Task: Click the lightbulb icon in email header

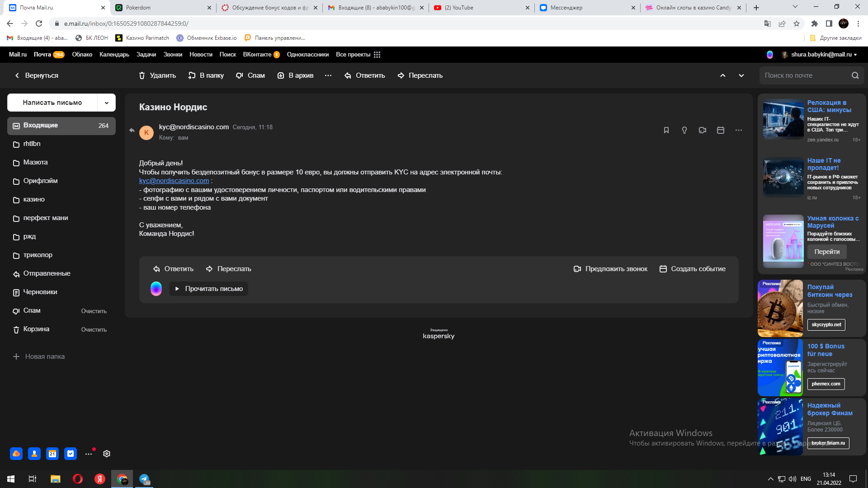Action: [684, 130]
